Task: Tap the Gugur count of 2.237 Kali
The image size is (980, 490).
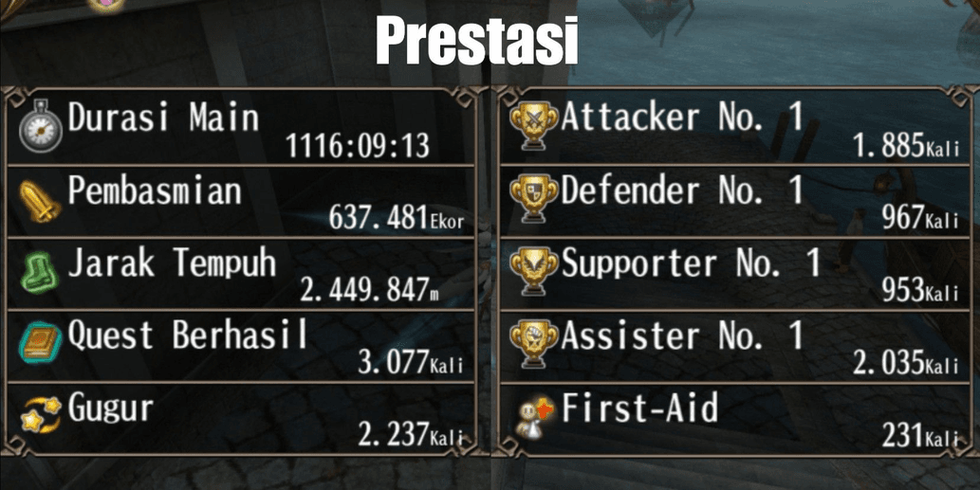Action: coord(410,434)
